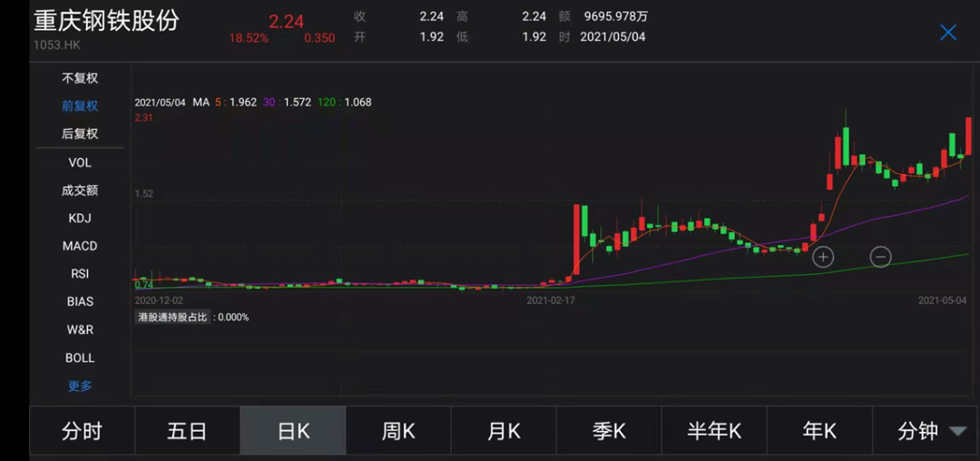Tap the 2021-05-04 date axis label
Viewport: 980px width, 461px height.
pyautogui.click(x=943, y=300)
